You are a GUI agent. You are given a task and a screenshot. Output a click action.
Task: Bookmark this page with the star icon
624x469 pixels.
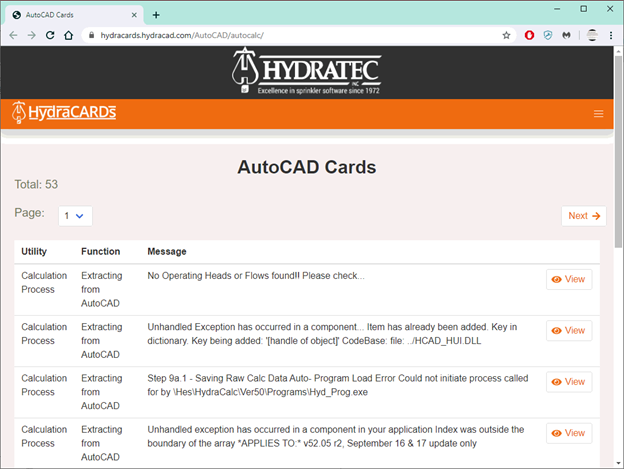pos(506,35)
